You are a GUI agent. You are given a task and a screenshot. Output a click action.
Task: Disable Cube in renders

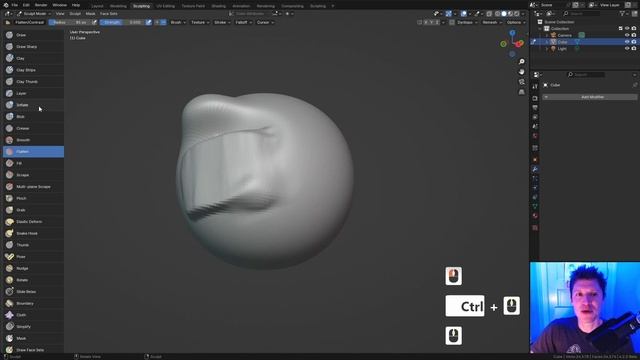[633, 42]
